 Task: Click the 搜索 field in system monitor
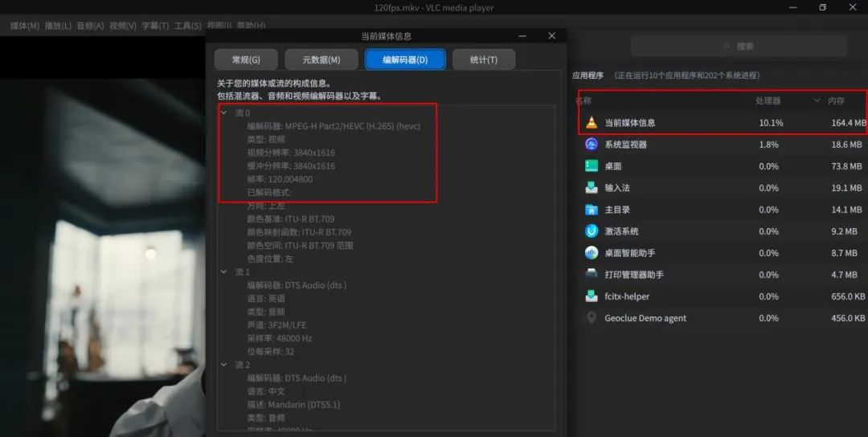point(739,46)
